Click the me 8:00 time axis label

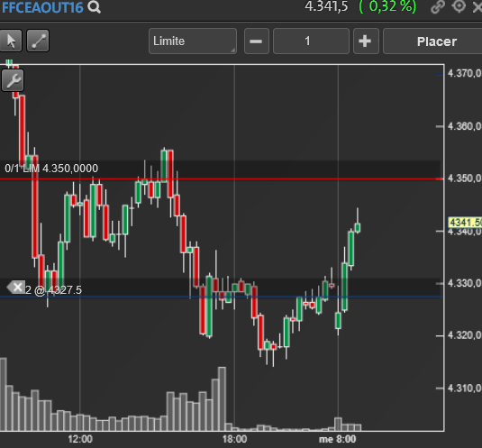click(338, 439)
